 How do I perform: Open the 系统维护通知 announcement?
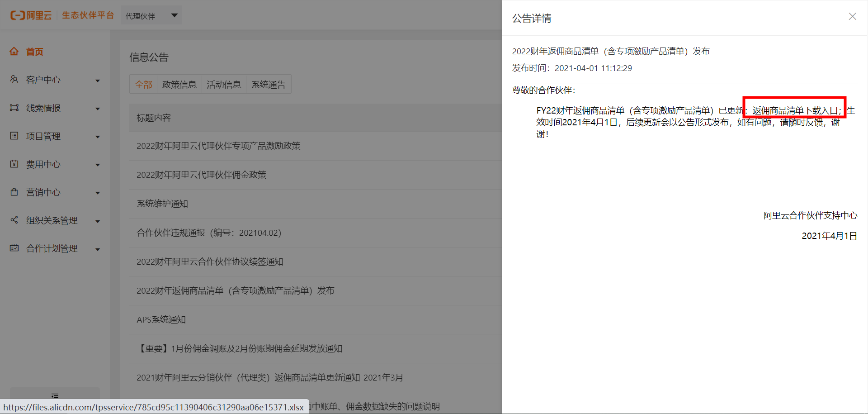(x=162, y=204)
